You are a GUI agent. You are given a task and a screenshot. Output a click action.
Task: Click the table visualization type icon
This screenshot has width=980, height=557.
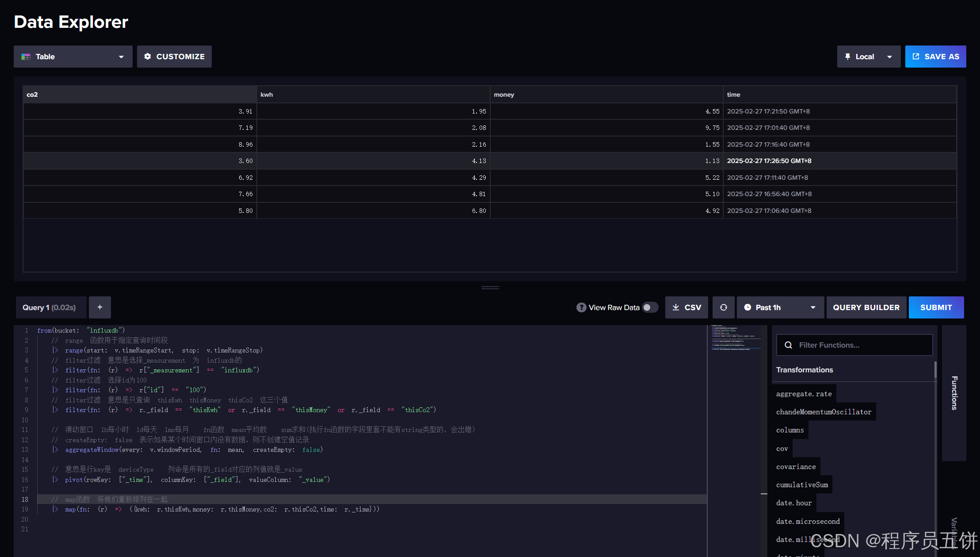pyautogui.click(x=26, y=57)
